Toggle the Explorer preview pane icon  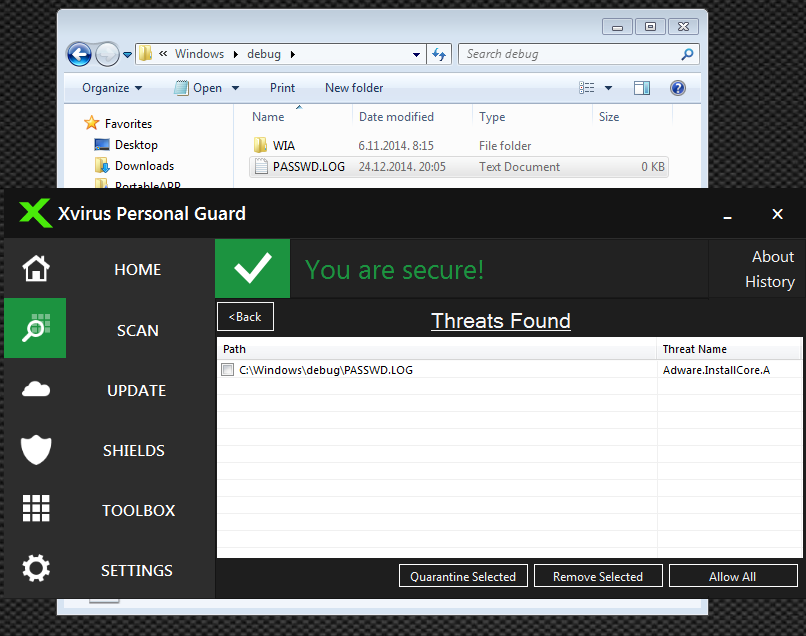[642, 88]
